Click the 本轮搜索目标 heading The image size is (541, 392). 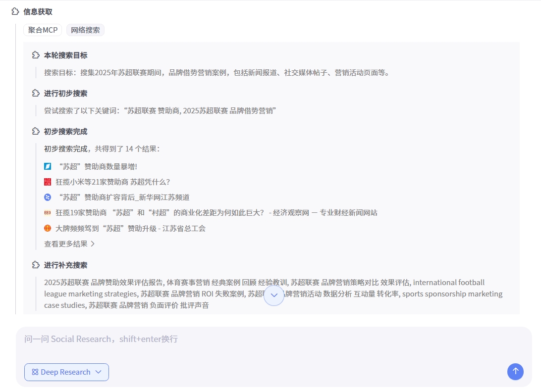(65, 55)
